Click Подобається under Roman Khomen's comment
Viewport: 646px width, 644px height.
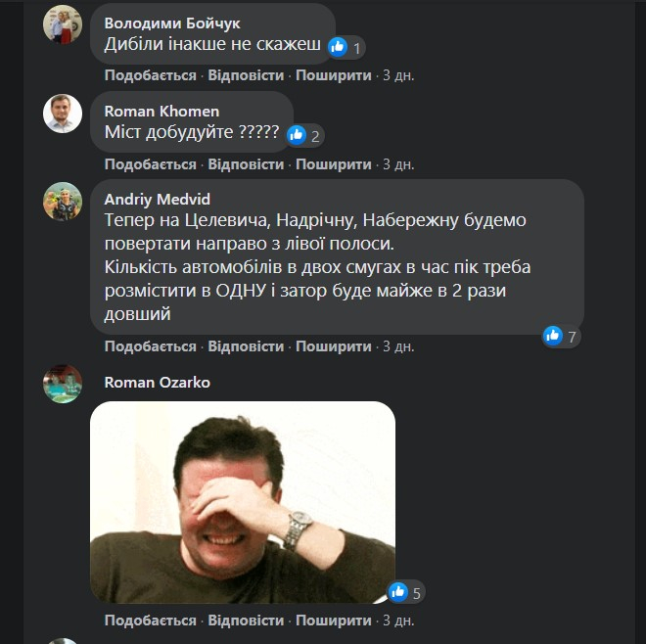(x=151, y=164)
